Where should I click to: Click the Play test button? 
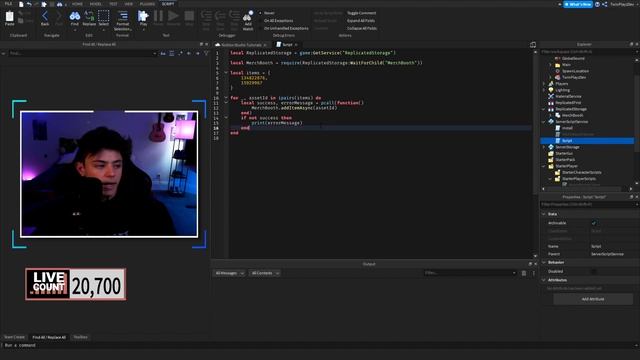(143, 17)
